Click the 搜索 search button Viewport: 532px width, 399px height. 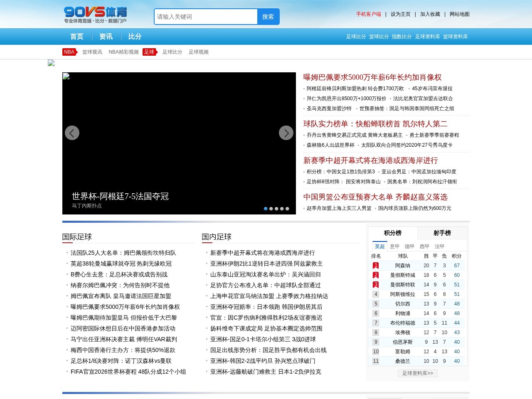[268, 17]
